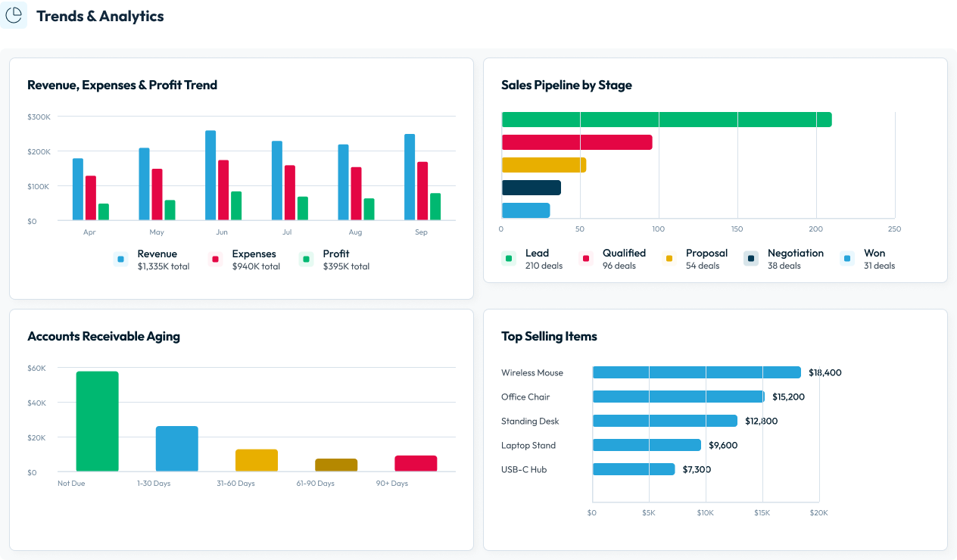This screenshot has width=957, height=560.
Task: Click the Standing Desk sales bar
Action: point(665,421)
